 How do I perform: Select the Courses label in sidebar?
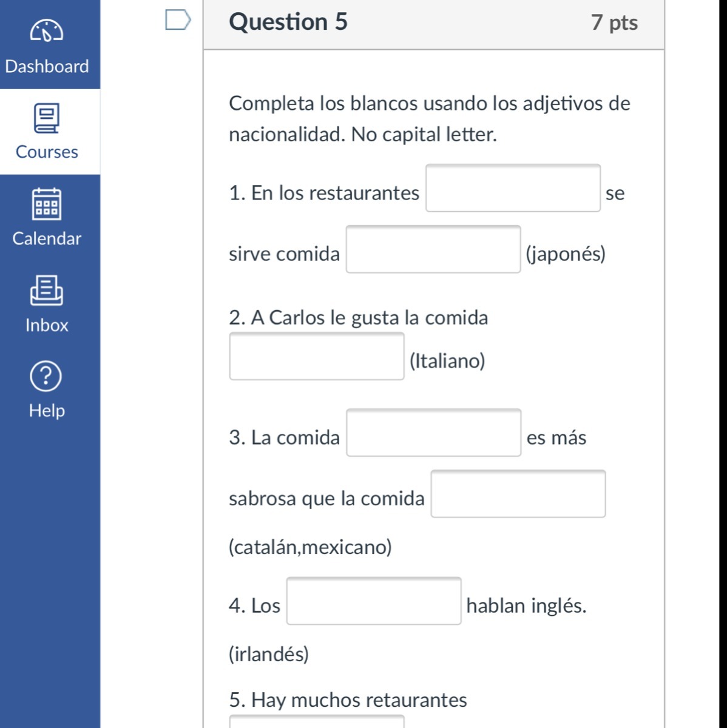[47, 152]
